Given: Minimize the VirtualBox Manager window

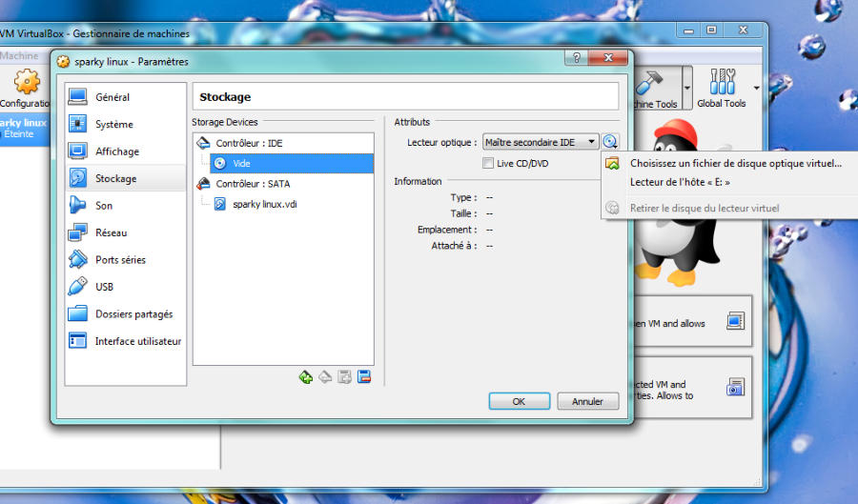Looking at the screenshot, I should tap(689, 30).
